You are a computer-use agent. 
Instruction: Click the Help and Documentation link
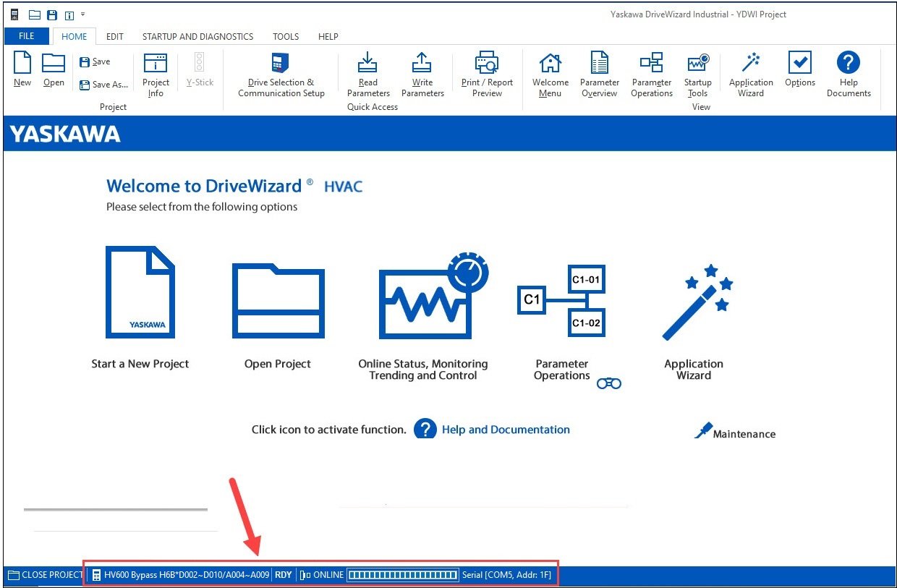tap(506, 430)
